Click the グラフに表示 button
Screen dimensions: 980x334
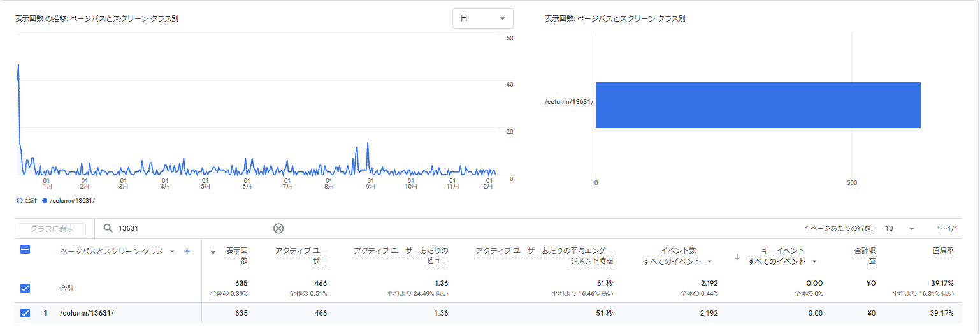[52, 229]
